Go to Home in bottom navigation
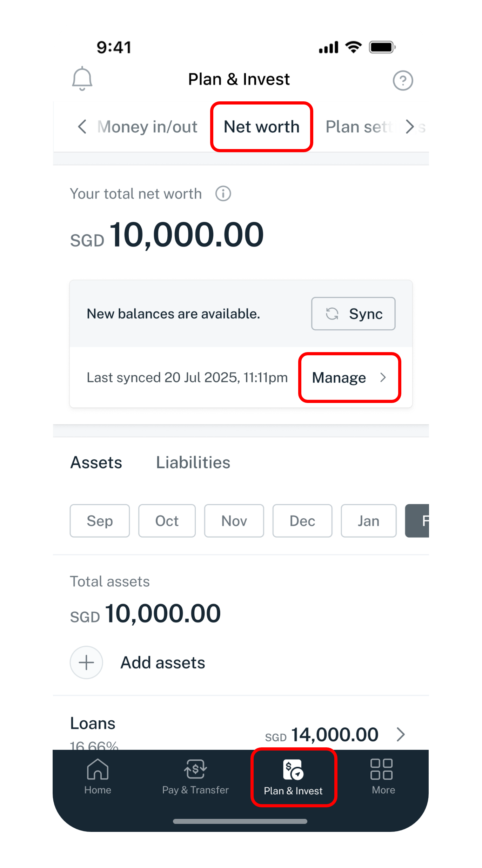 (x=98, y=777)
